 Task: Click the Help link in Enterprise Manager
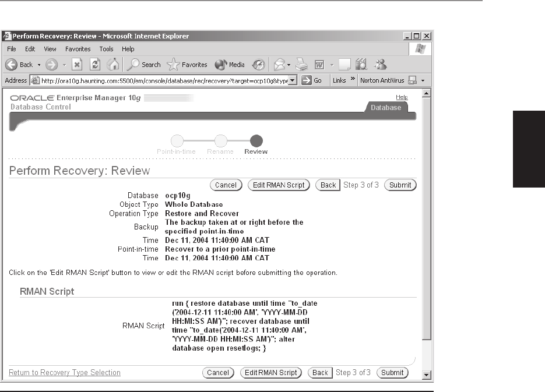click(402, 97)
